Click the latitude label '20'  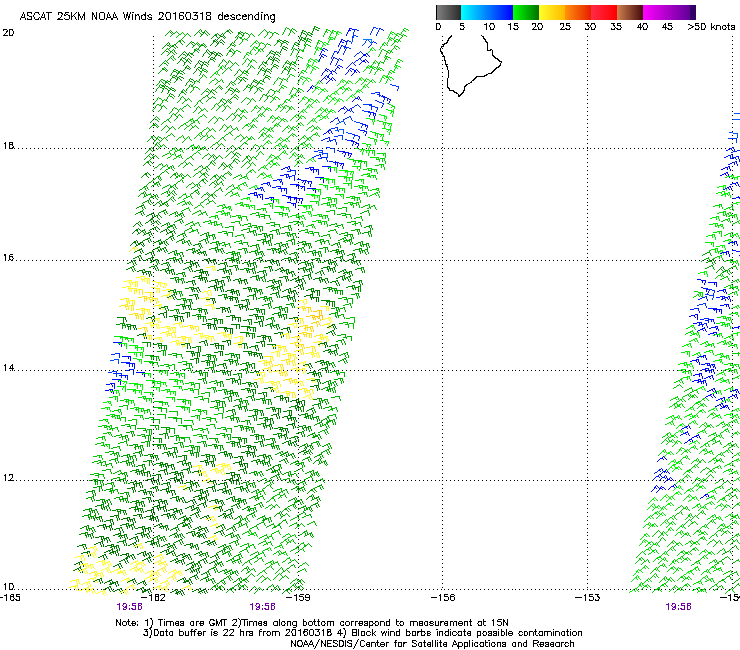8,33
